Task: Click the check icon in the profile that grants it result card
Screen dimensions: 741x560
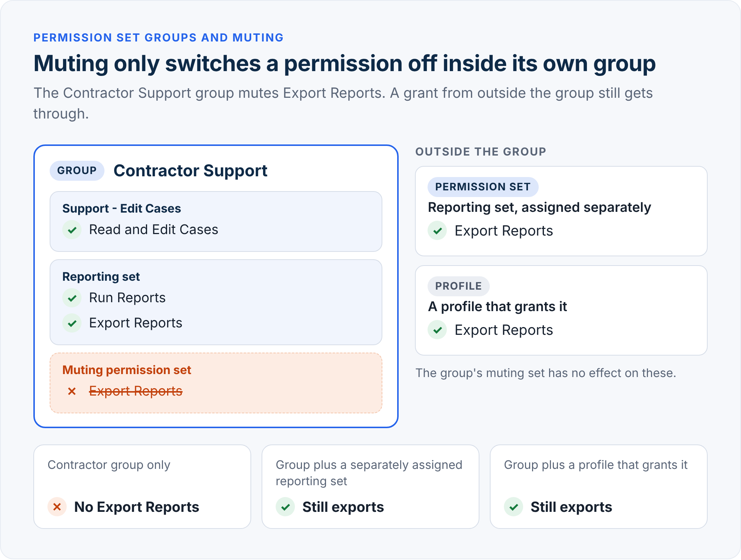Action: pyautogui.click(x=514, y=507)
